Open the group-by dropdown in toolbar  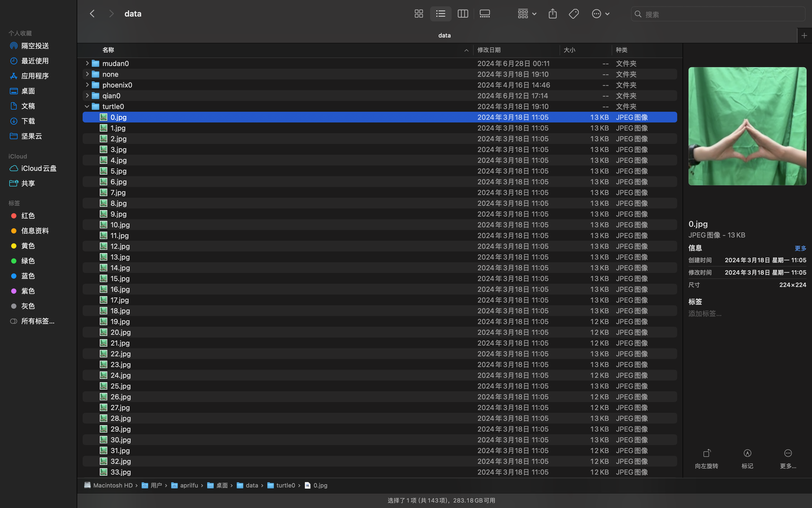(526, 14)
